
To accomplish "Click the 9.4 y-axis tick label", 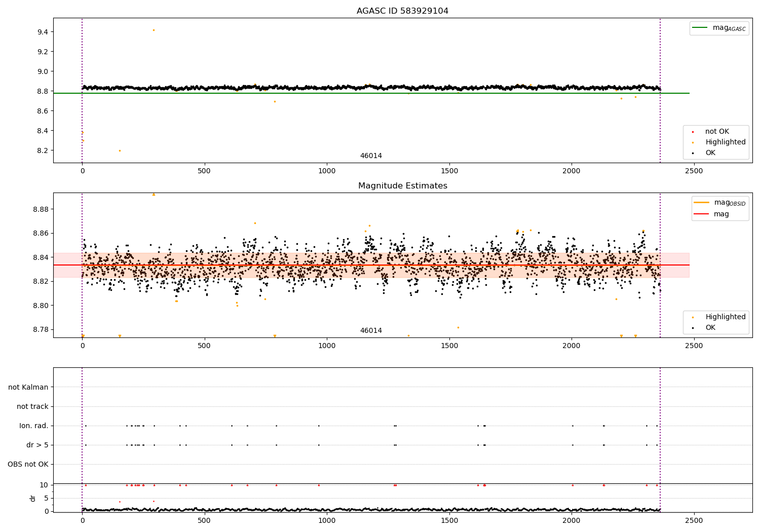I will point(43,32).
